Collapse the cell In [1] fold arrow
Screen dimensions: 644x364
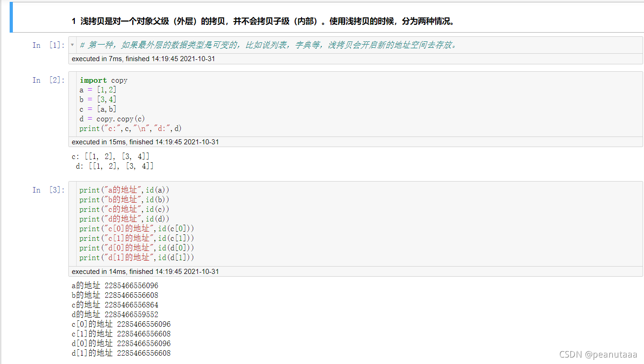72,45
